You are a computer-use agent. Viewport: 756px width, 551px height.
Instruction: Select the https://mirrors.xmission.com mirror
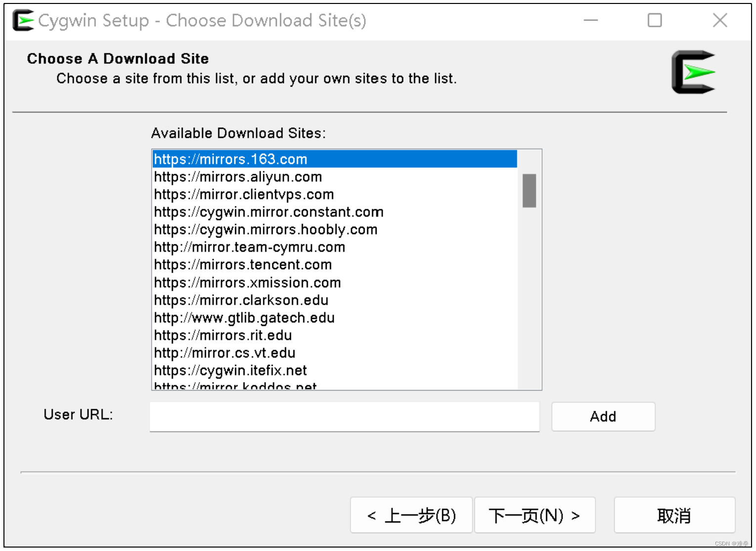[x=247, y=282]
